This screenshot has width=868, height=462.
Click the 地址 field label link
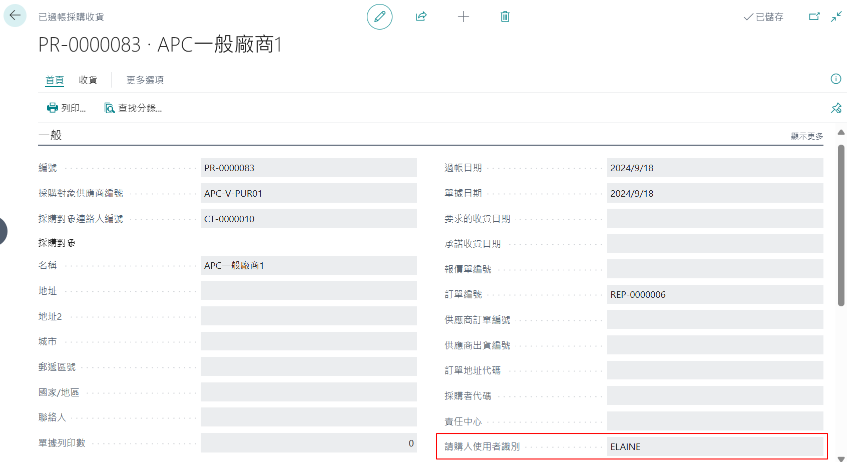coord(48,291)
